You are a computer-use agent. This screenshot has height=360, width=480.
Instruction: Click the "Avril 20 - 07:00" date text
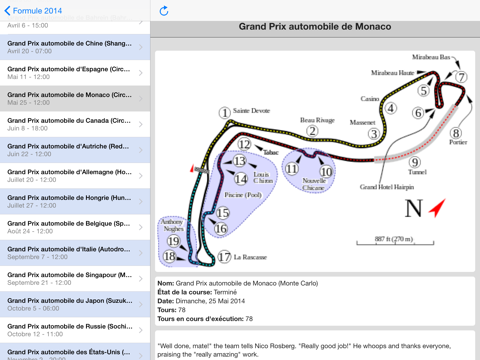pyautogui.click(x=29, y=51)
